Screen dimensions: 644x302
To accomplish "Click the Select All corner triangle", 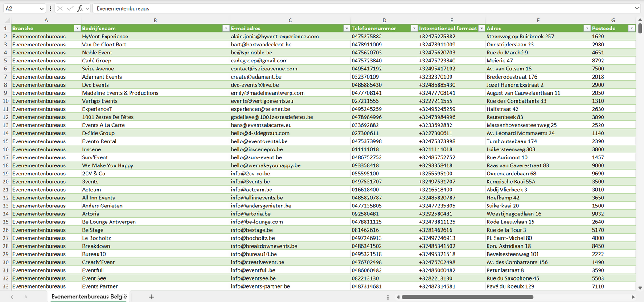I will point(7,21).
